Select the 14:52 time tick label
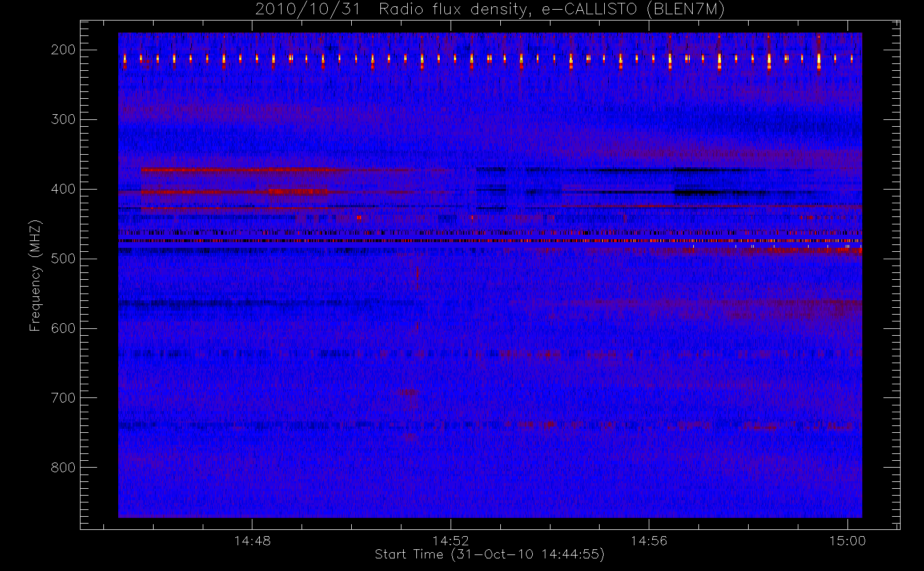924x571 pixels. coord(451,541)
